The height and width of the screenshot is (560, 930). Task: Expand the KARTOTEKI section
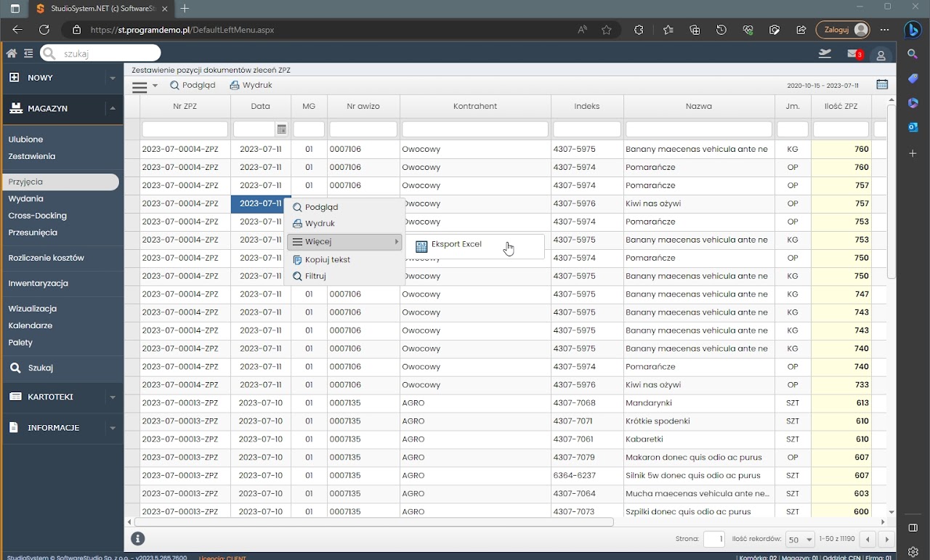112,397
